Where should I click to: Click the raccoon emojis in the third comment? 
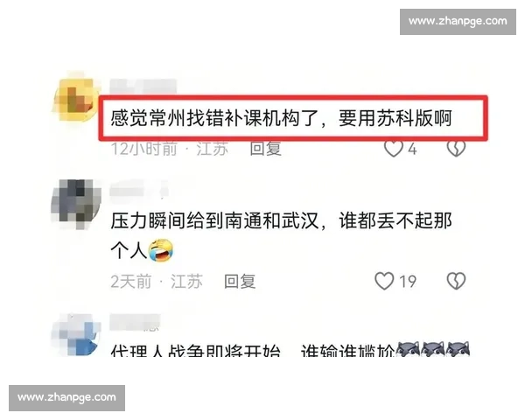[x=433, y=349]
